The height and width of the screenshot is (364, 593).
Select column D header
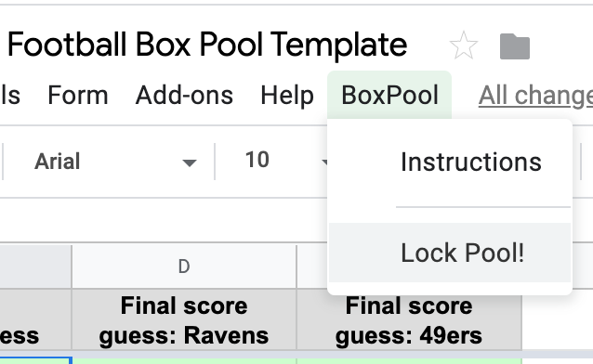[184, 266]
